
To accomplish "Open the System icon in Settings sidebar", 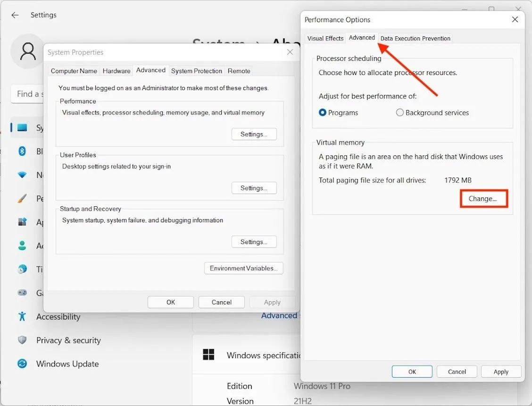I will (22, 128).
